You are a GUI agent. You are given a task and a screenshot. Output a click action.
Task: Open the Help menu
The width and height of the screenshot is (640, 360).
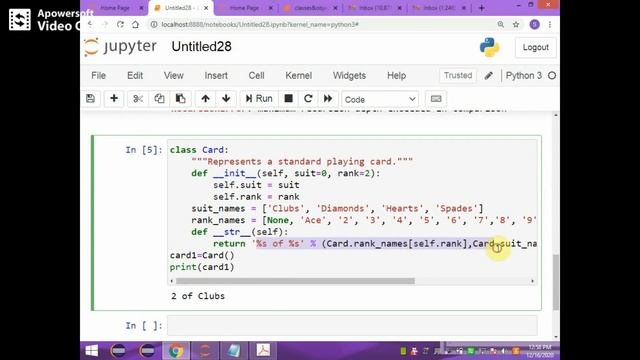pos(396,76)
